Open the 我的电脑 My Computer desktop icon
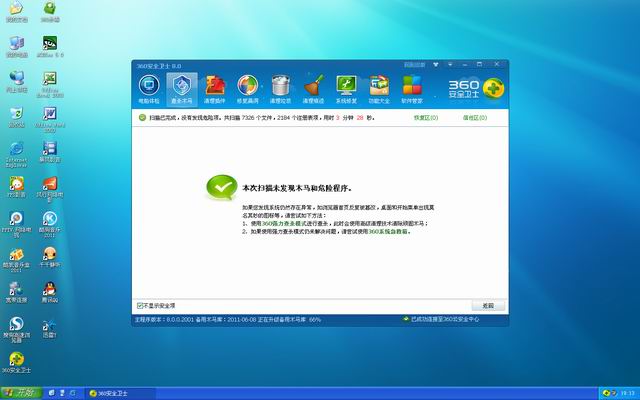The height and width of the screenshot is (400, 640). pos(17,46)
